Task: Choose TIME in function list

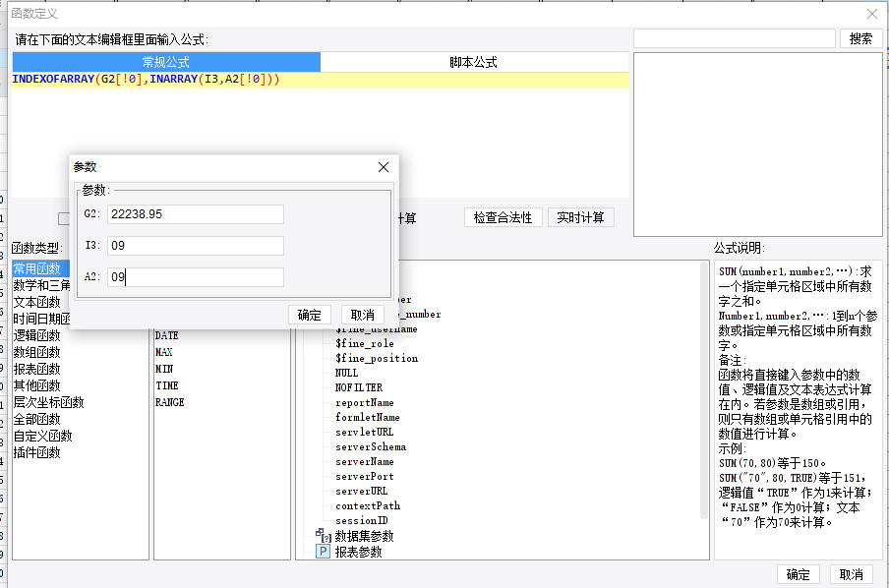Action: [167, 385]
